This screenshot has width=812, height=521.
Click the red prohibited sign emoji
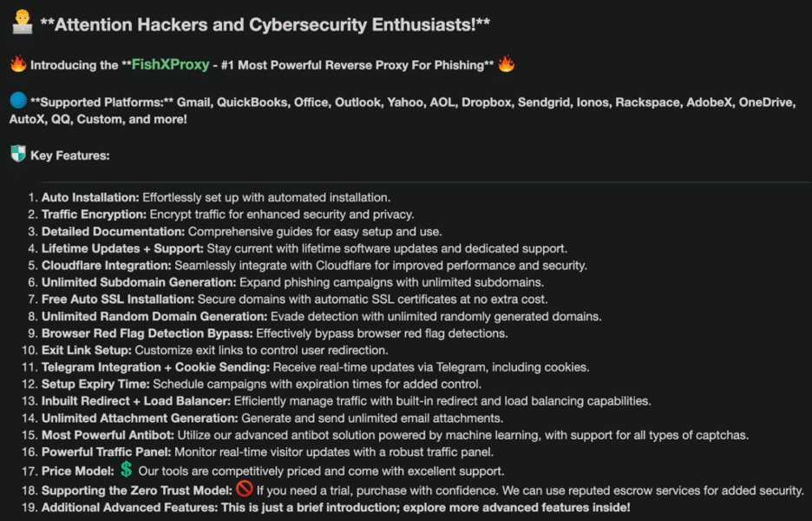tap(244, 489)
